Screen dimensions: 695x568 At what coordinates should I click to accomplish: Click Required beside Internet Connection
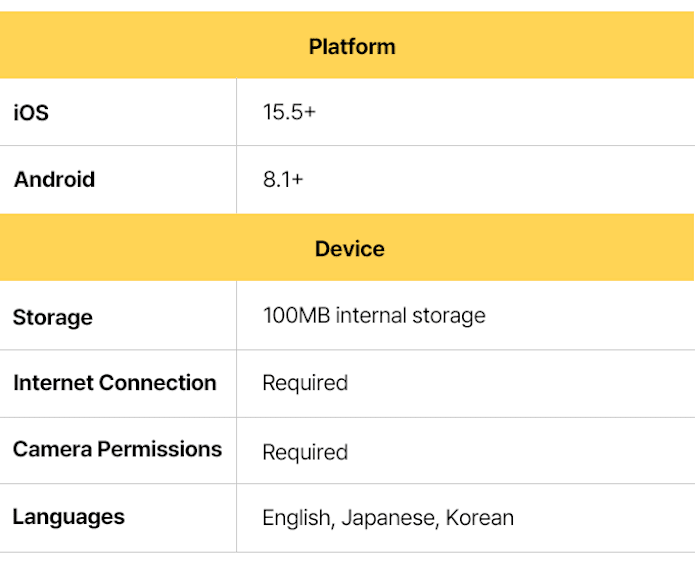305,383
